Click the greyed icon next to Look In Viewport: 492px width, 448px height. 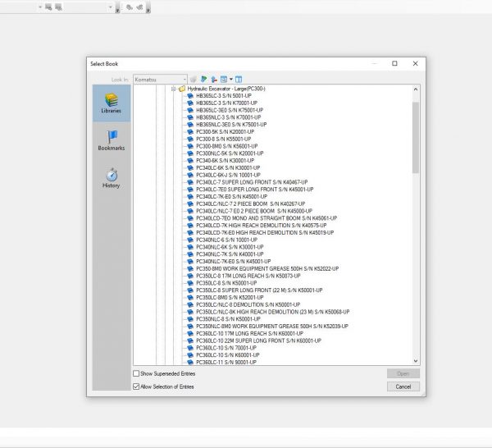click(x=194, y=80)
